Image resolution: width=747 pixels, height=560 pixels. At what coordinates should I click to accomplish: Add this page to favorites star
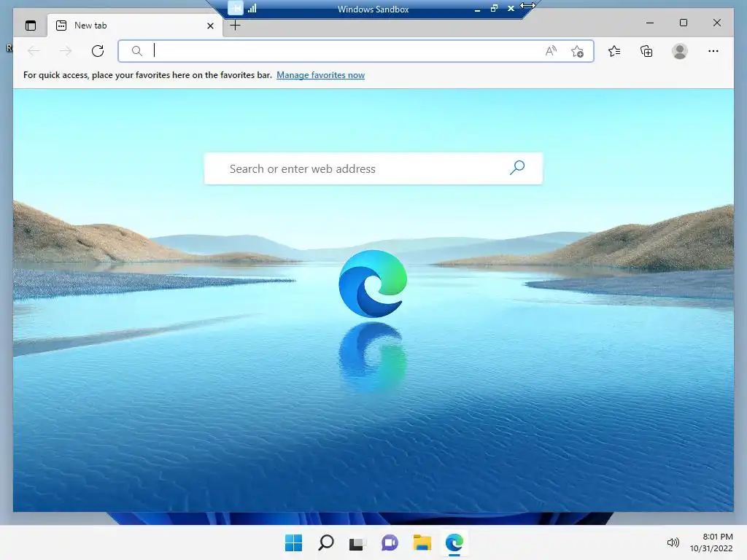[578, 51]
